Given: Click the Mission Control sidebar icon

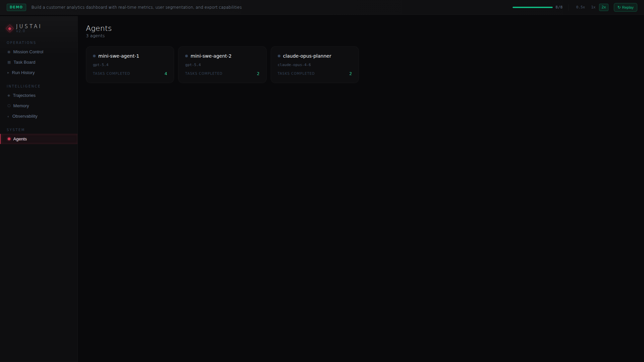Looking at the screenshot, I should coord(9,52).
